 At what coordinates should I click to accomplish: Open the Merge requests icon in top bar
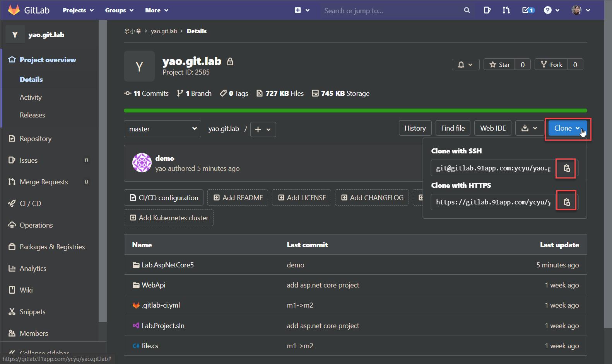point(506,10)
